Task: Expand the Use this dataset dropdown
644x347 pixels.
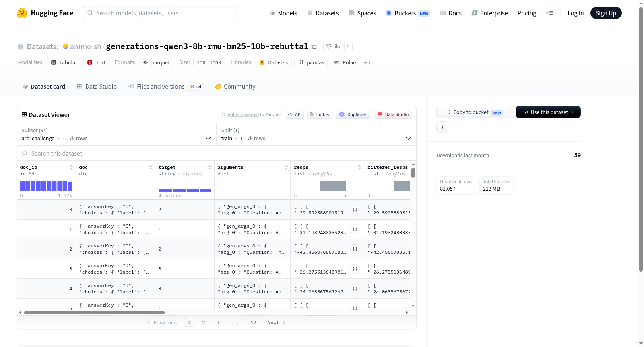Action: click(x=548, y=112)
